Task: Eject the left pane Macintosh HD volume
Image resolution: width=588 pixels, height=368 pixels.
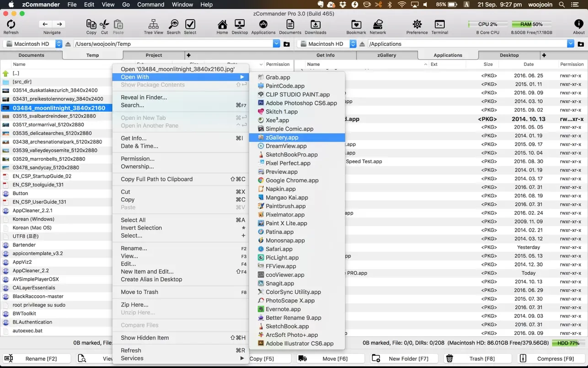Action: [x=68, y=44]
